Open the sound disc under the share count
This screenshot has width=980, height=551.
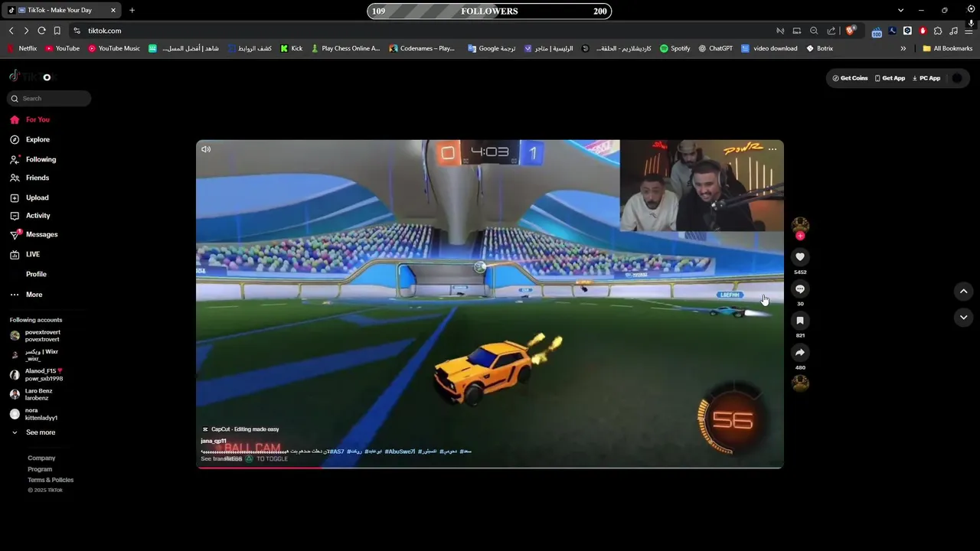pyautogui.click(x=800, y=383)
